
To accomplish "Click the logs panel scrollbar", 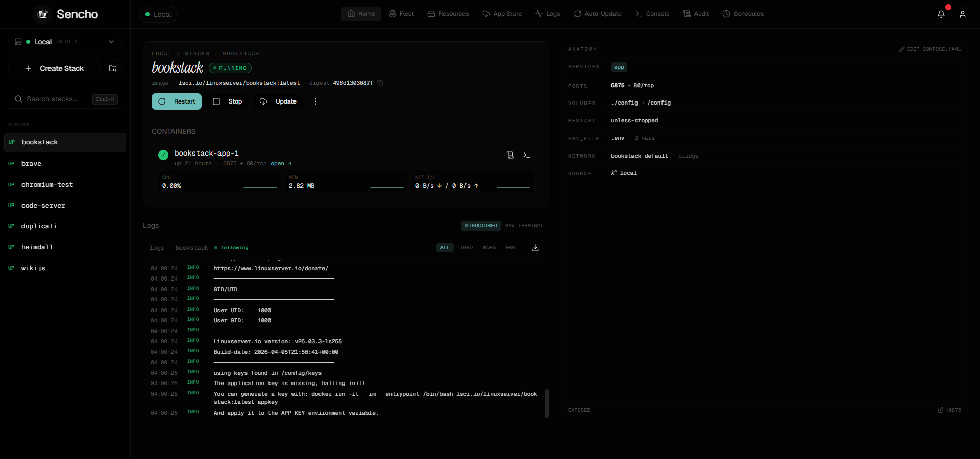I will click(x=547, y=403).
